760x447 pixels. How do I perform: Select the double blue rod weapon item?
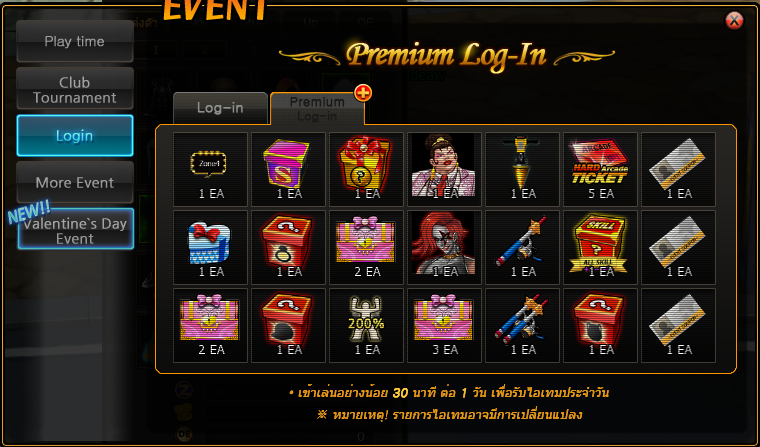point(522,325)
